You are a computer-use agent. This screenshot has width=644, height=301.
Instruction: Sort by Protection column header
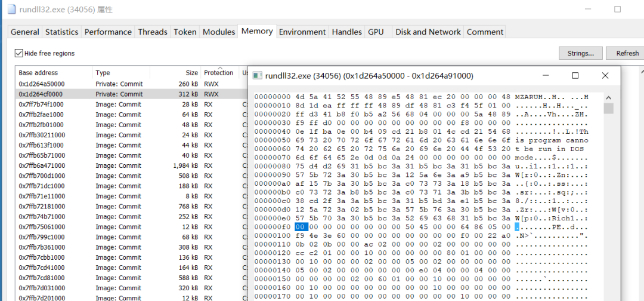219,73
